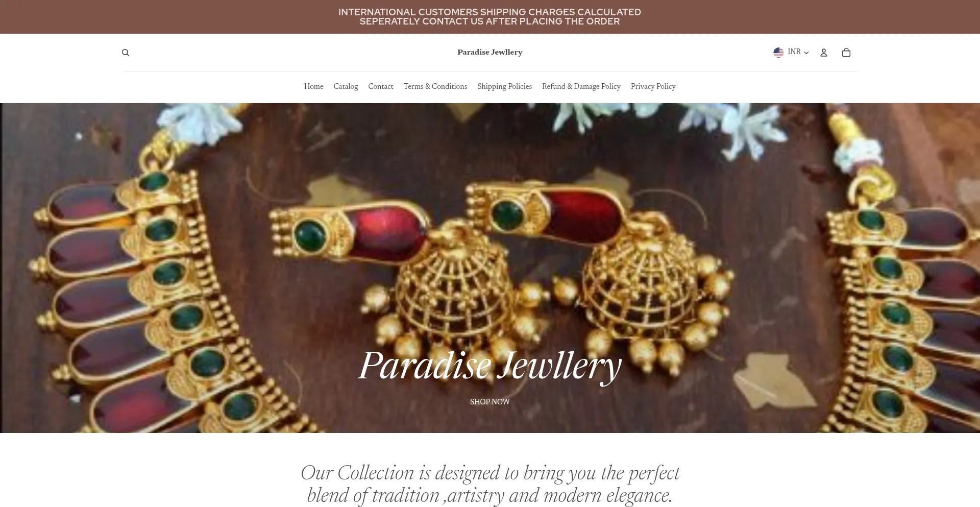Viewport: 980px width, 507px height.
Task: Open Refund & Damage Policy link
Action: pyautogui.click(x=581, y=86)
